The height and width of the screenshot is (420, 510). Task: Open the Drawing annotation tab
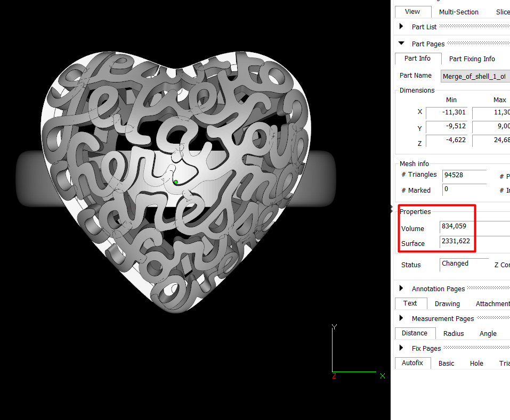tap(447, 304)
